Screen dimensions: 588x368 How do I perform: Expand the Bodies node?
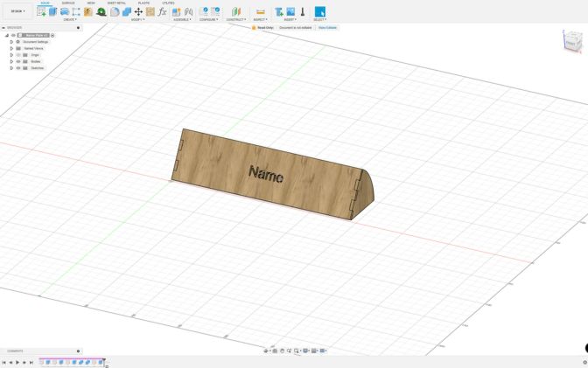(x=11, y=61)
